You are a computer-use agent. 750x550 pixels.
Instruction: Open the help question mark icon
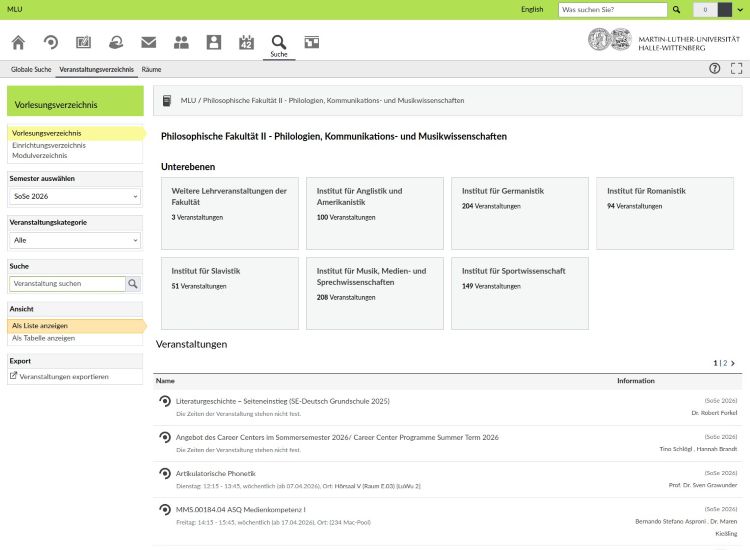tap(714, 68)
